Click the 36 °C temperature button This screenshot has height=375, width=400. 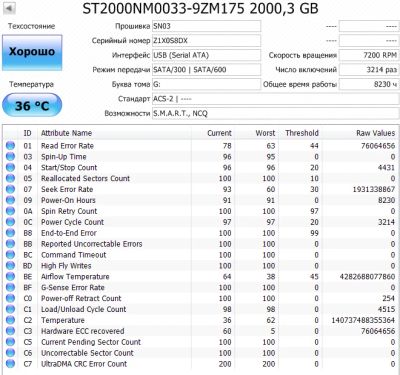click(32, 106)
